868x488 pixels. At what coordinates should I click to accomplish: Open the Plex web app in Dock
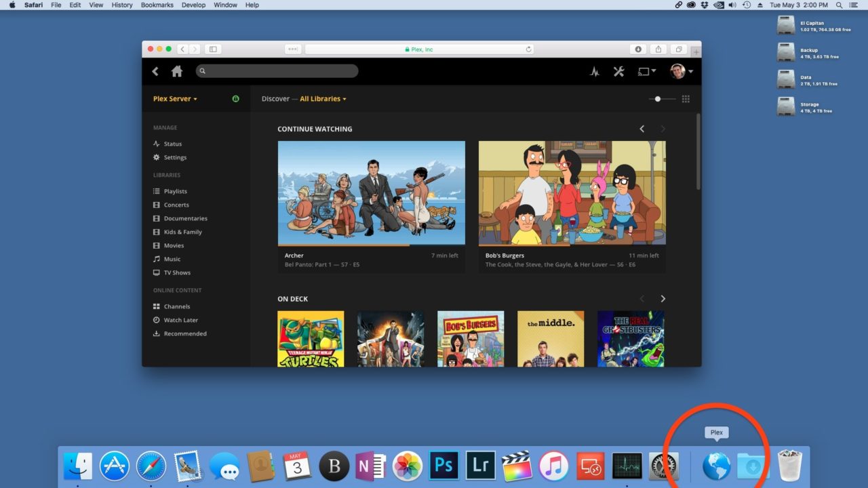717,466
